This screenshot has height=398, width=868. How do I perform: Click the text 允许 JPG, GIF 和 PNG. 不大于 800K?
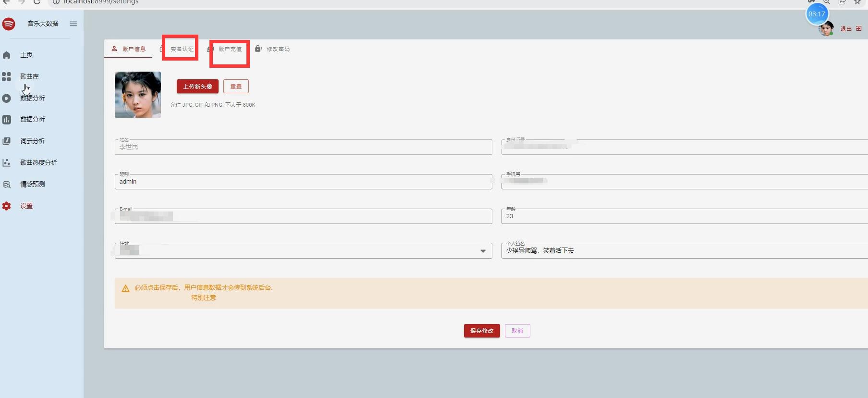click(213, 105)
